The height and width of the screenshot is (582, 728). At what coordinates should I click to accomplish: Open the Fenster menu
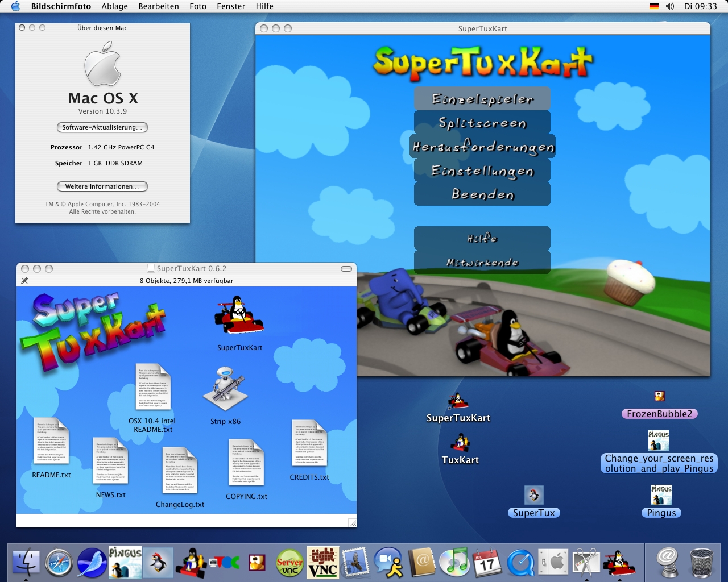(231, 6)
